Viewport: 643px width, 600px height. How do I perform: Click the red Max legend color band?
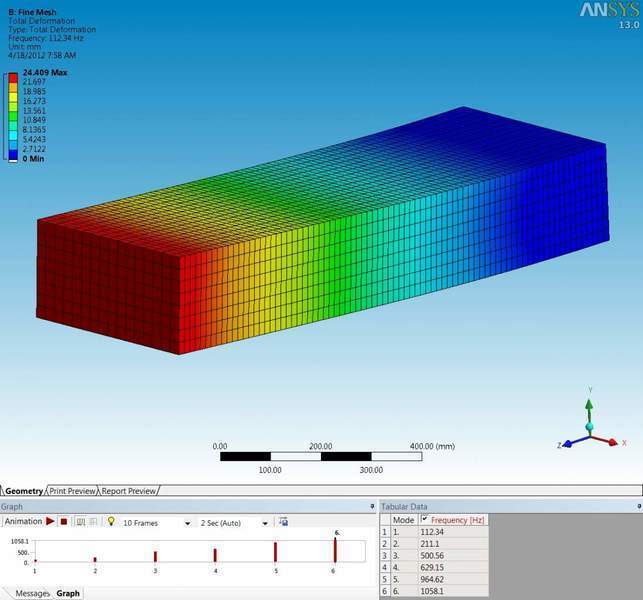13,78
